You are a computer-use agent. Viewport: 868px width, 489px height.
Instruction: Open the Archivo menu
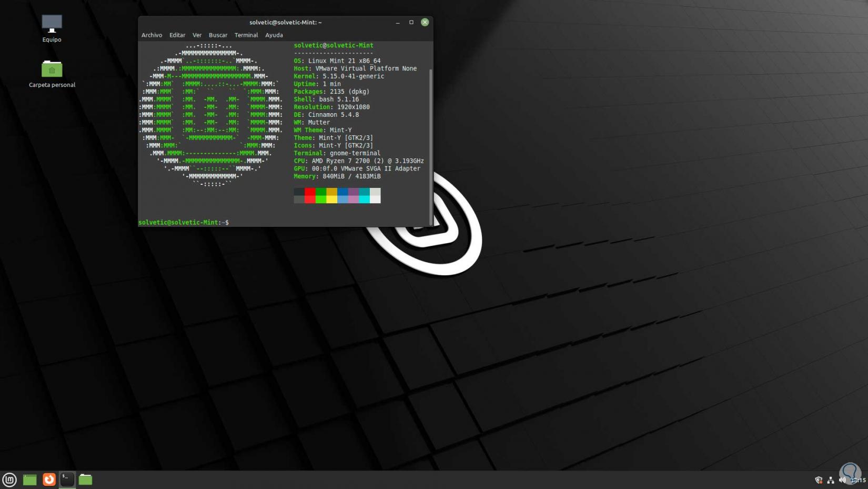click(152, 35)
